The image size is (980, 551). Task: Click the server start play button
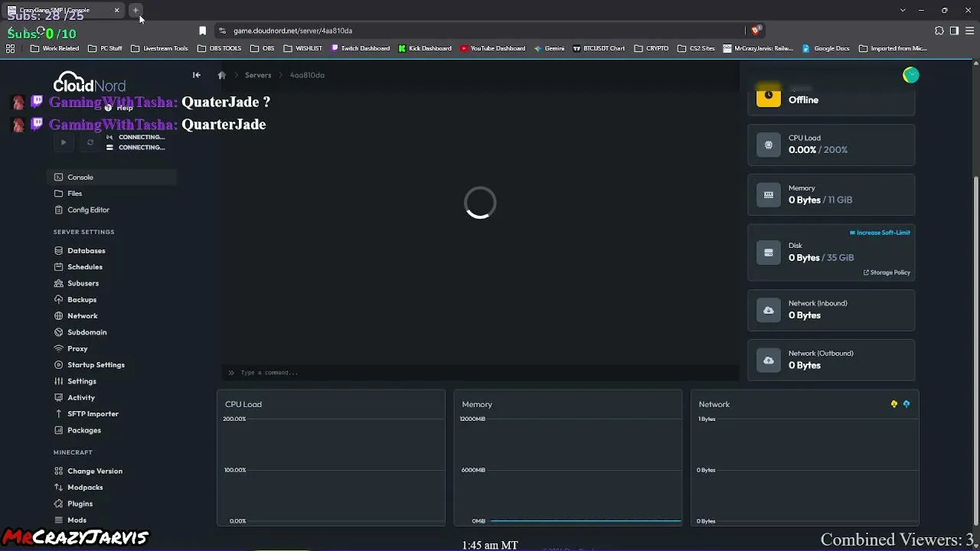click(64, 142)
